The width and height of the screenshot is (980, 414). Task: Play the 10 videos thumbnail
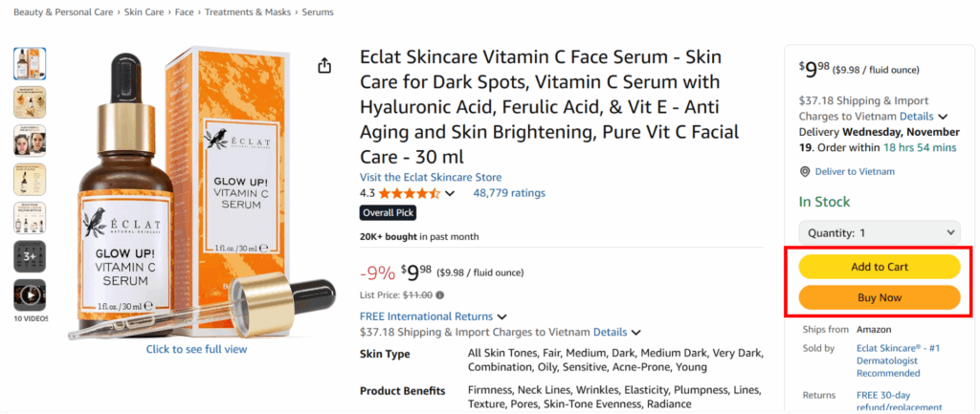tap(29, 295)
